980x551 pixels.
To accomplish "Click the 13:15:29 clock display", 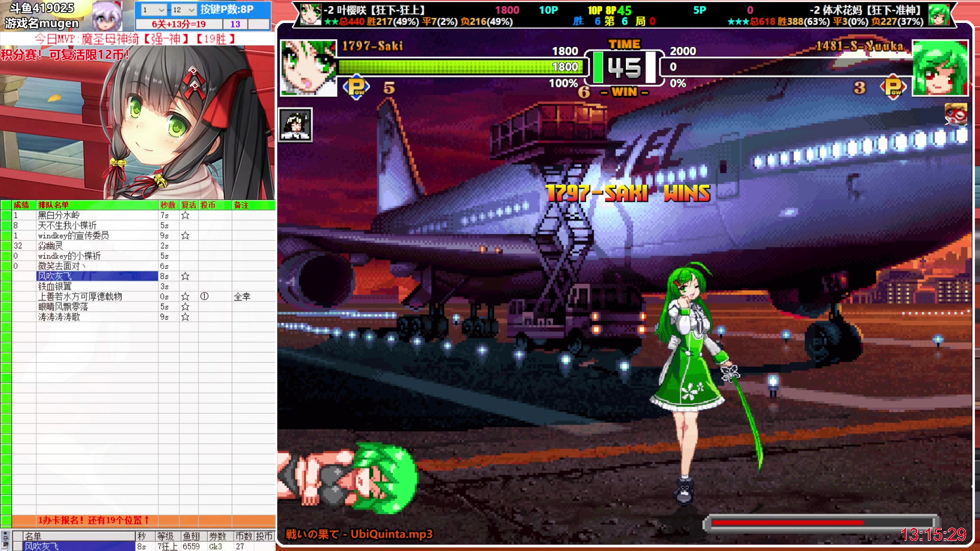I will (934, 535).
